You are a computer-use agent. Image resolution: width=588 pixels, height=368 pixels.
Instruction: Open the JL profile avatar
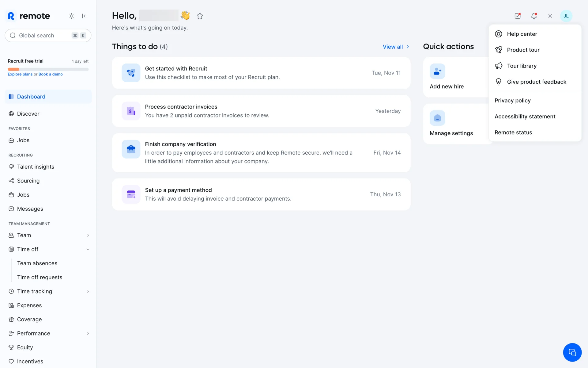click(x=566, y=16)
